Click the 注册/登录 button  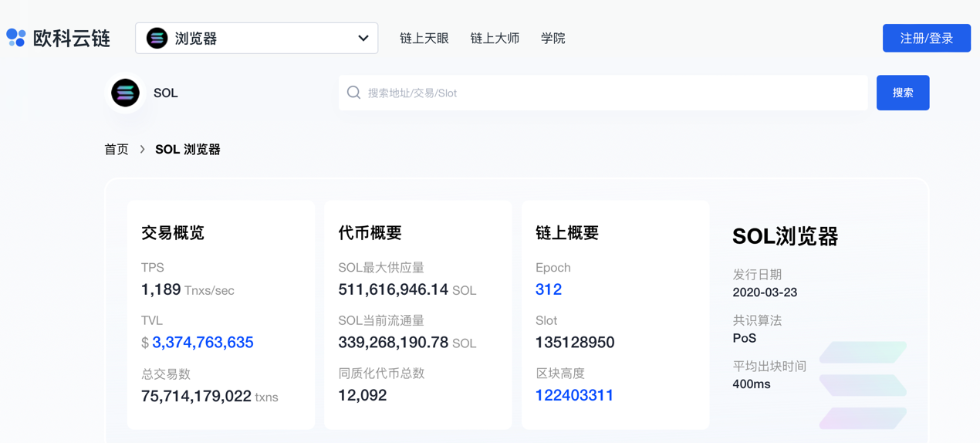(x=927, y=38)
